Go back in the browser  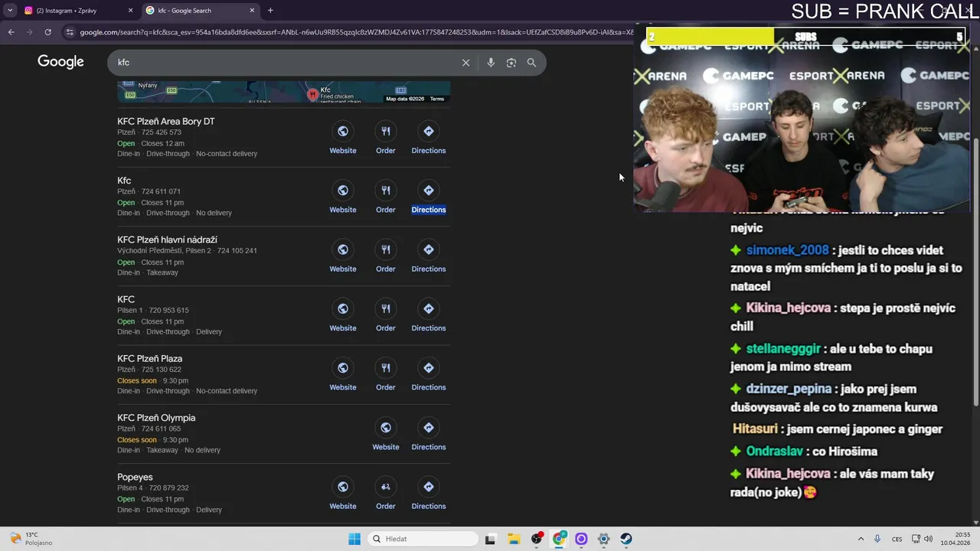(11, 32)
